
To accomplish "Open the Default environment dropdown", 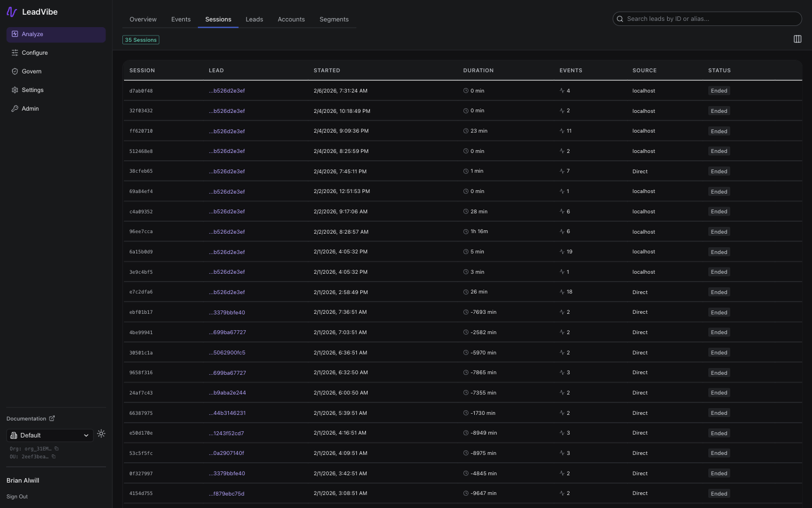I will point(49,435).
